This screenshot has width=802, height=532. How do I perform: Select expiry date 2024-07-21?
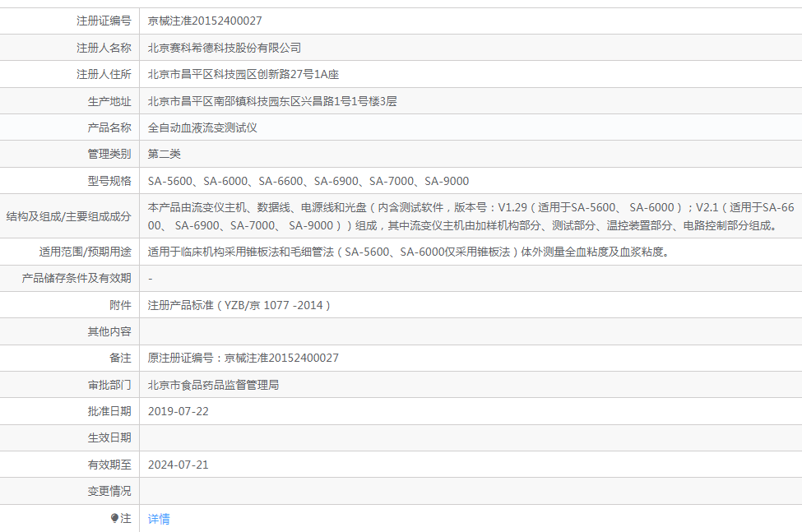click(x=178, y=465)
